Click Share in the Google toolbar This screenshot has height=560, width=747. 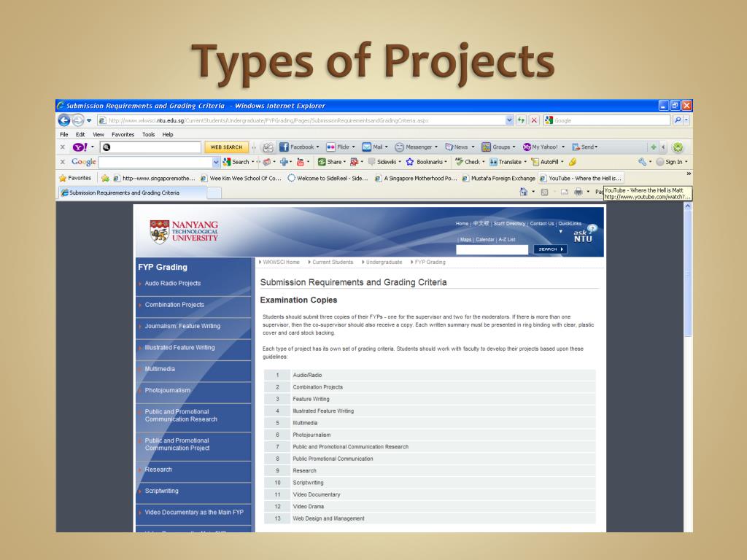tap(332, 162)
